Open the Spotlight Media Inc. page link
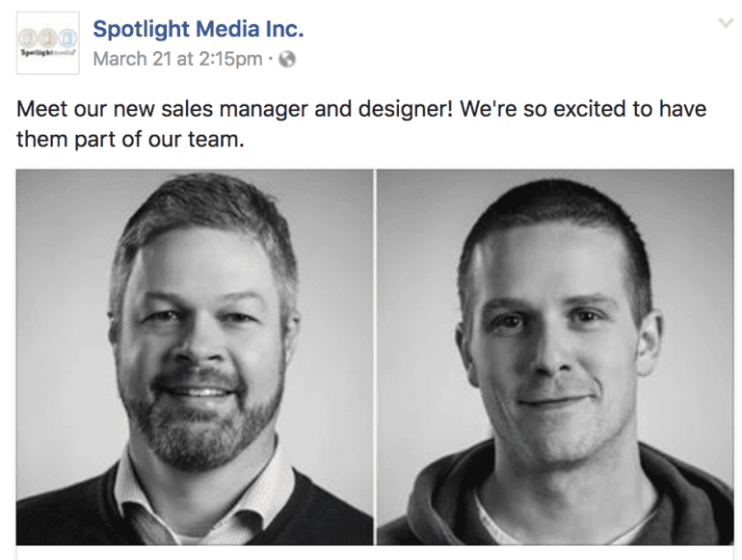This screenshot has width=742, height=560. click(199, 29)
